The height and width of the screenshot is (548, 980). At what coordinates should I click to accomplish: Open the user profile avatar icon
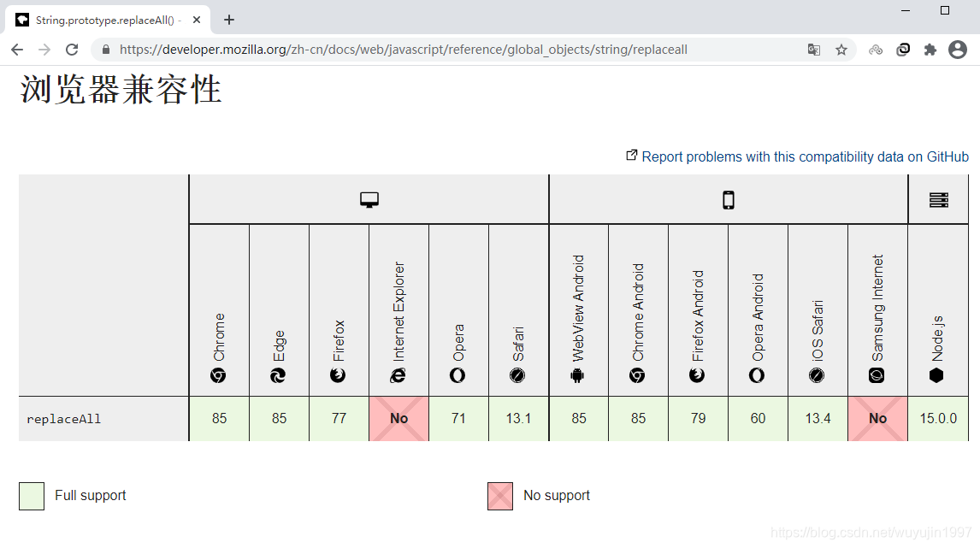[958, 50]
